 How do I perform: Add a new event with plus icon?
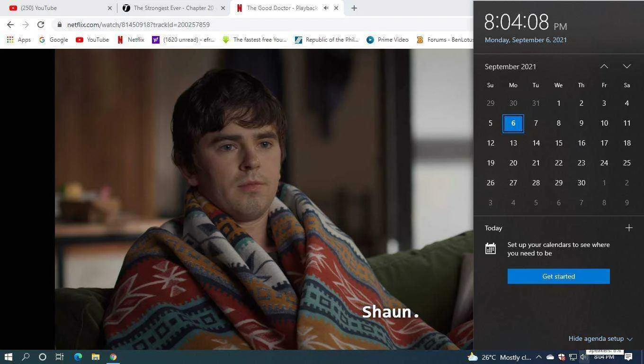click(x=629, y=228)
